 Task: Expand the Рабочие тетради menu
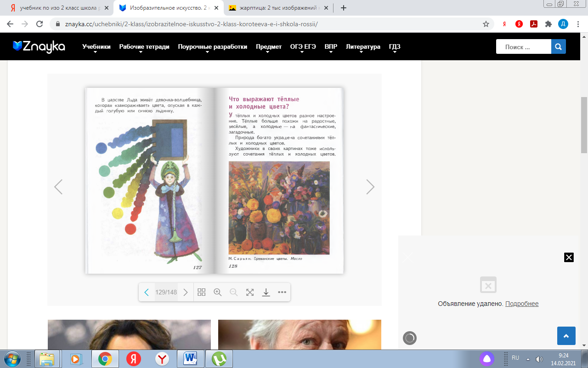click(144, 47)
